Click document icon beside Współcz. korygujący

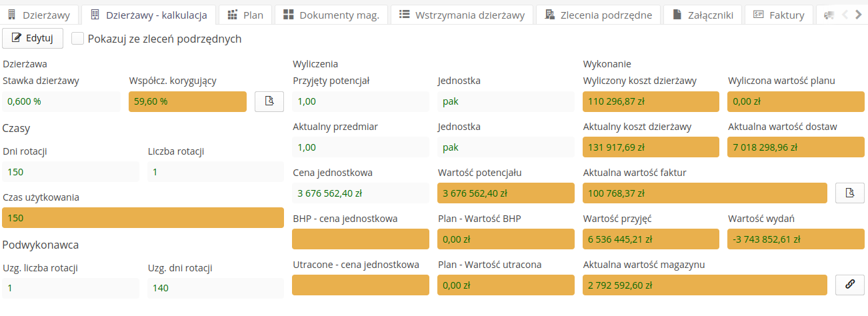click(x=269, y=101)
